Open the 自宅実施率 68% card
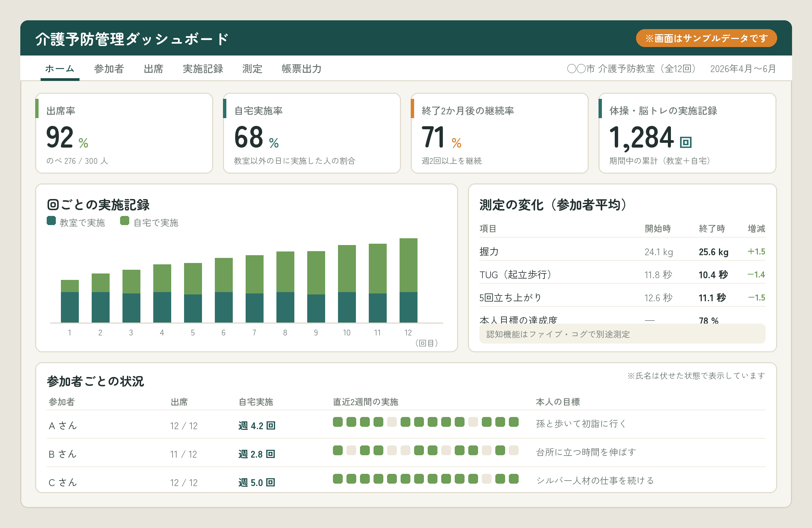Viewport: 812px width, 528px height. tap(312, 133)
